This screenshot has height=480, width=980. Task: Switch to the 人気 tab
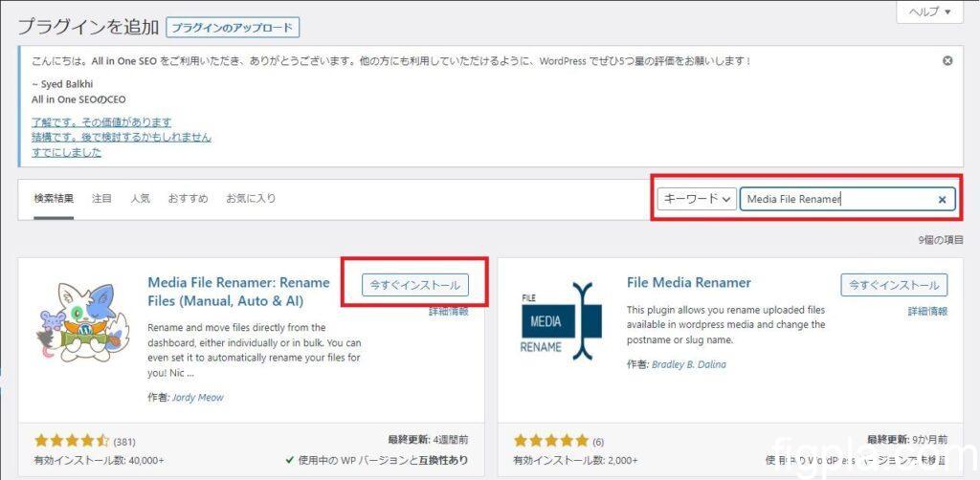(140, 199)
